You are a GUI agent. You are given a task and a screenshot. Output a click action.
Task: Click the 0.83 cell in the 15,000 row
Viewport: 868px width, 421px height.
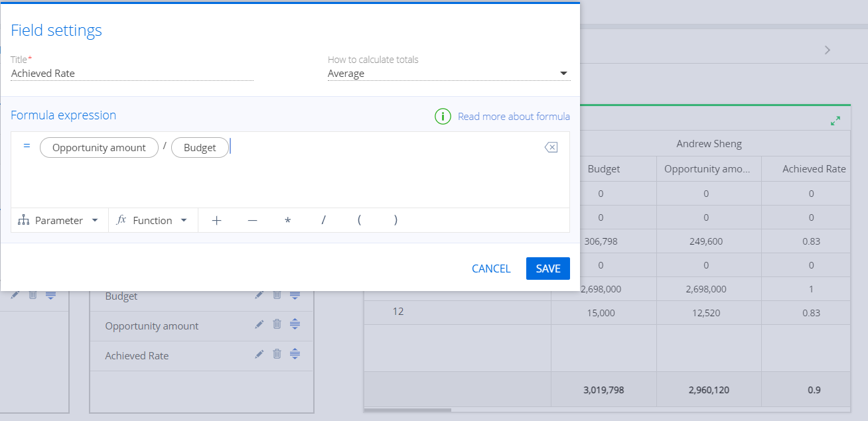(x=811, y=313)
